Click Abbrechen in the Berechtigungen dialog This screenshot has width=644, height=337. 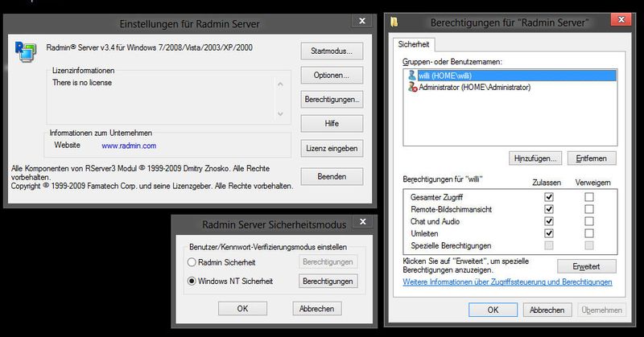[547, 310]
